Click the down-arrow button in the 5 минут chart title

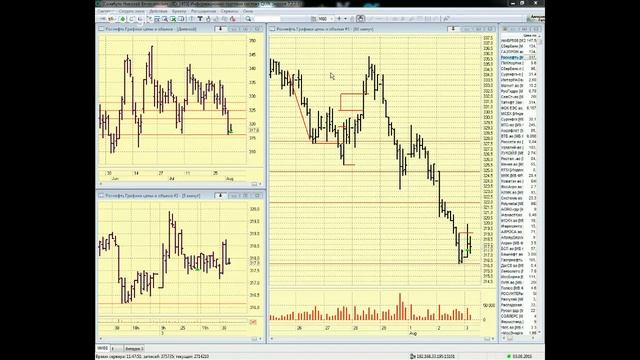(x=220, y=196)
